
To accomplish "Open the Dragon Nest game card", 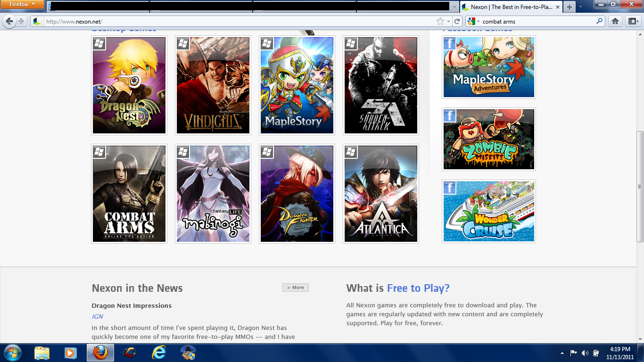I will pyautogui.click(x=129, y=85).
